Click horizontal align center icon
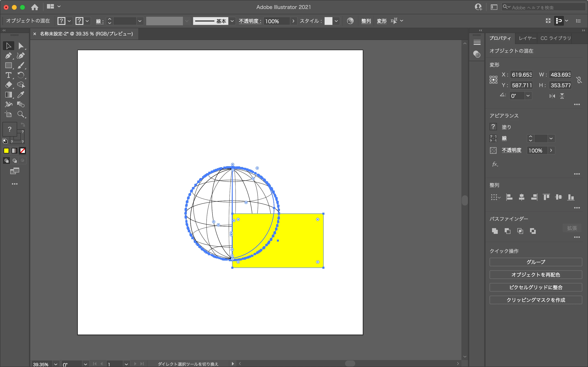The height and width of the screenshot is (367, 588). coord(521,197)
